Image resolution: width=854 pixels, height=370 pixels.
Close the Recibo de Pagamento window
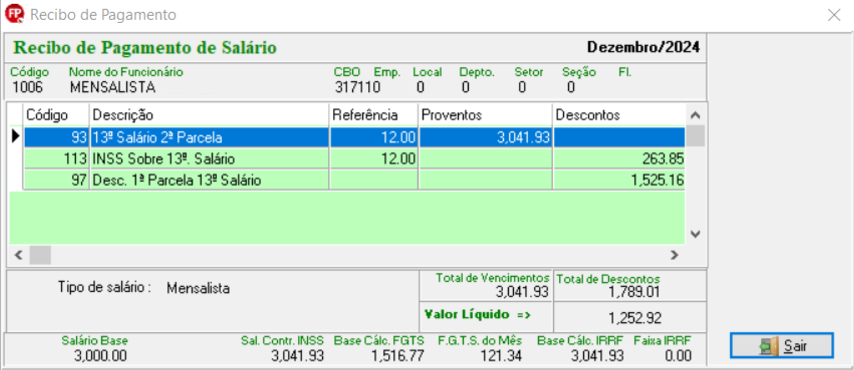(834, 15)
